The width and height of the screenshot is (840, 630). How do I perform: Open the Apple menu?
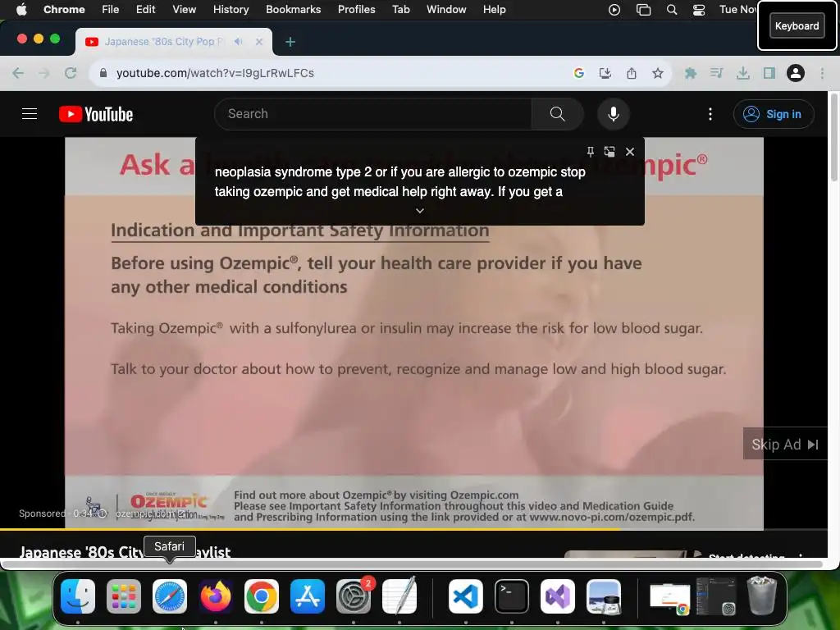coord(21,9)
